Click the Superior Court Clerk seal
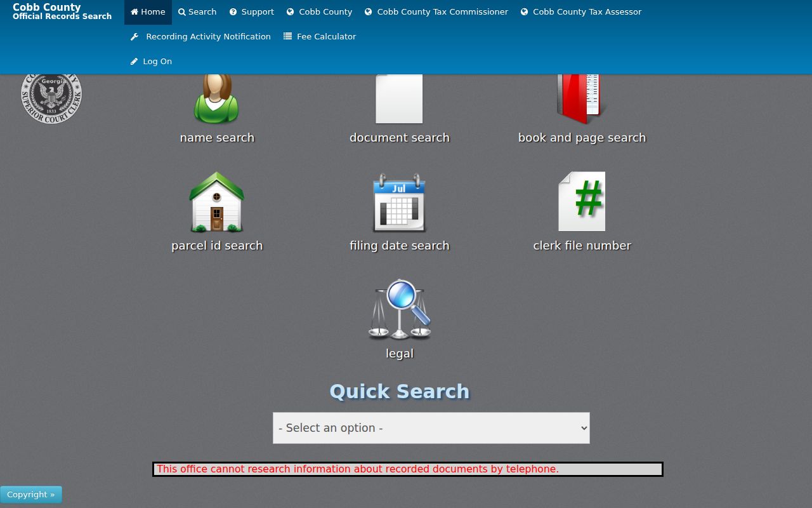Screen dimensions: 812x508 [x=51, y=99]
